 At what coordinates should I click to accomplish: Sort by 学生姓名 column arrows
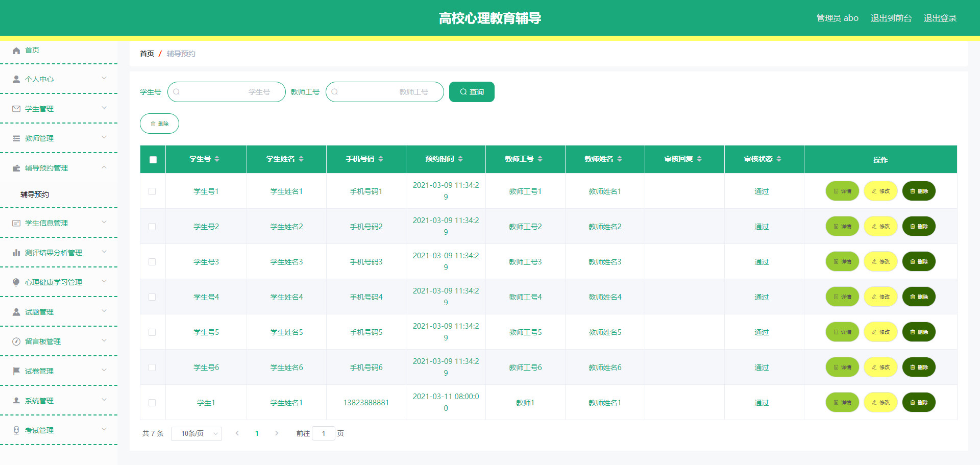(x=301, y=159)
